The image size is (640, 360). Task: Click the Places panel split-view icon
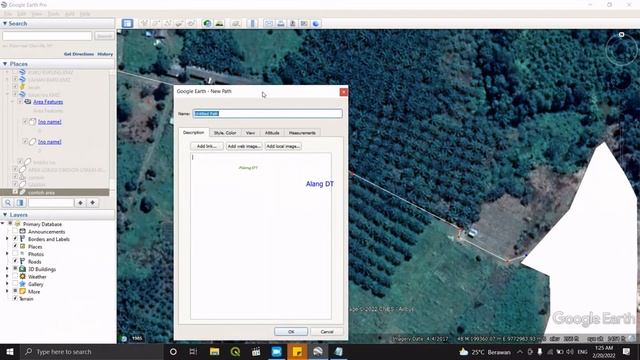tap(20, 203)
